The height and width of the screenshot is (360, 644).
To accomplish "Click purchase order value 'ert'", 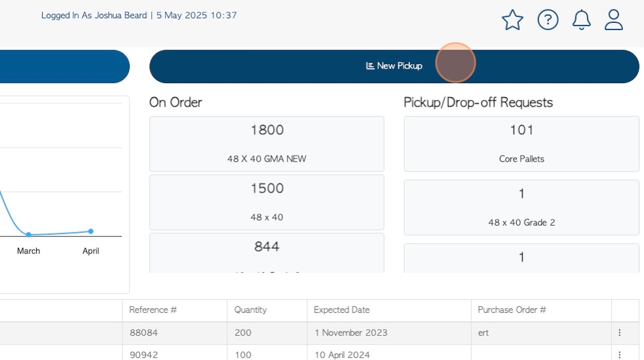I will click(483, 333).
